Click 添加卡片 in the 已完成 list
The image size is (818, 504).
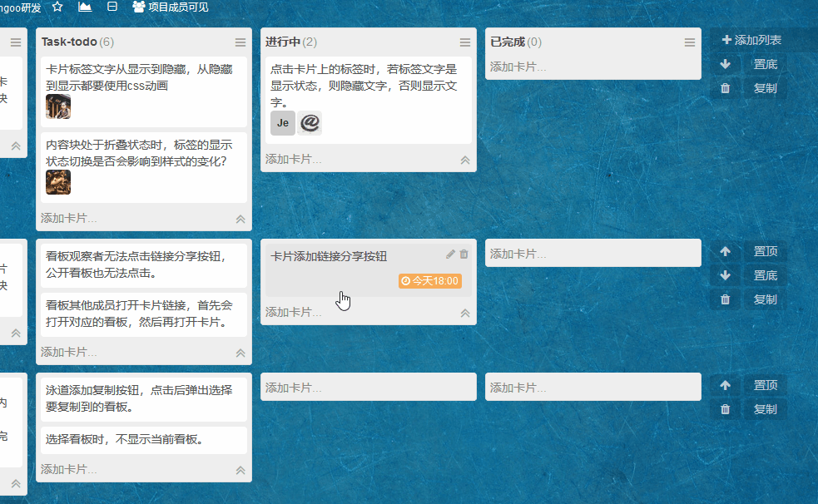518,67
